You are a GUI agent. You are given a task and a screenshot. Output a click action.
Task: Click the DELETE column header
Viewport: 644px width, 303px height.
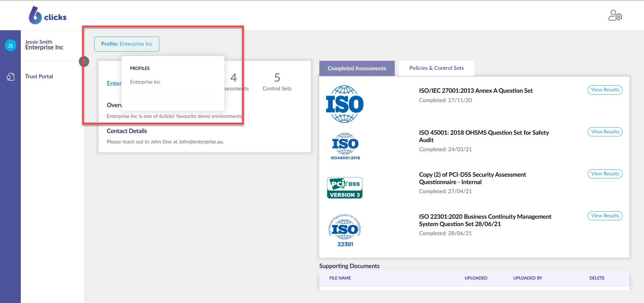pyautogui.click(x=597, y=278)
